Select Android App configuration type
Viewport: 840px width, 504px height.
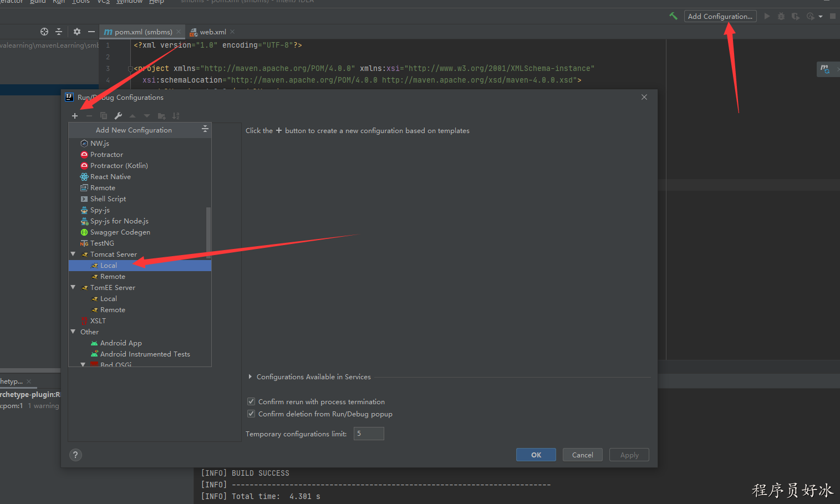pyautogui.click(x=140, y=343)
